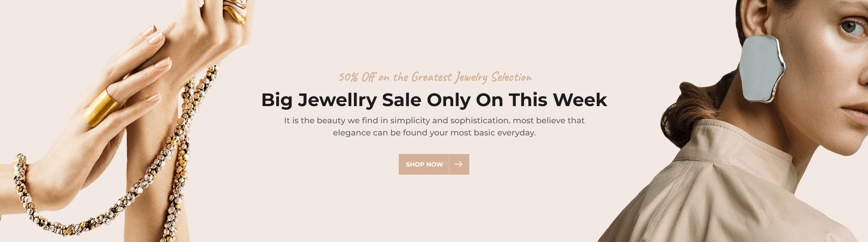The width and height of the screenshot is (868, 242).
Task: Click the large silver earring
Action: [x=761, y=69]
